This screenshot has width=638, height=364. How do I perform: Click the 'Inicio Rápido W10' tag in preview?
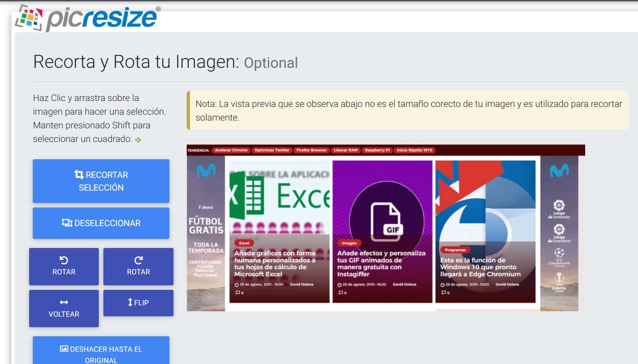click(x=414, y=150)
